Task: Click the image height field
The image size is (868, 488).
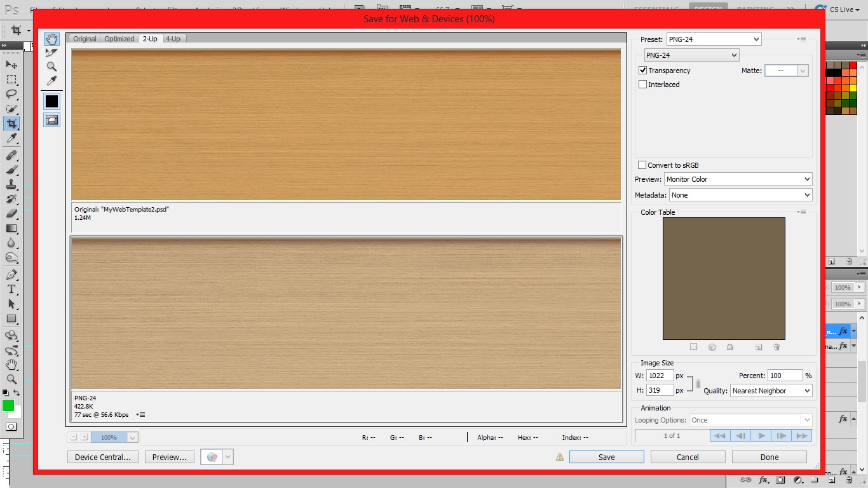Action: point(660,390)
